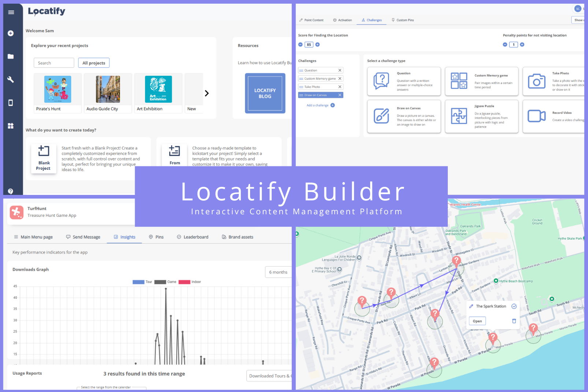Switch to the Leaderboard tab
This screenshot has height=392, width=588.
[x=193, y=237]
